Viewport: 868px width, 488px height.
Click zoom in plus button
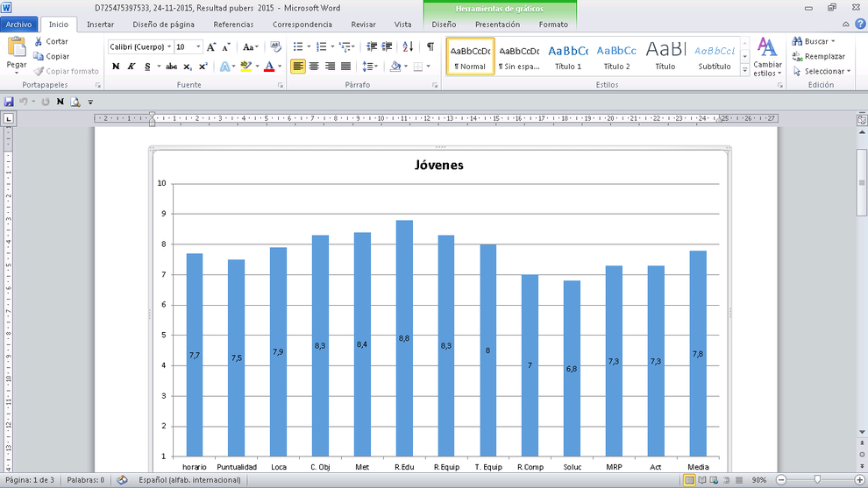tap(860, 480)
